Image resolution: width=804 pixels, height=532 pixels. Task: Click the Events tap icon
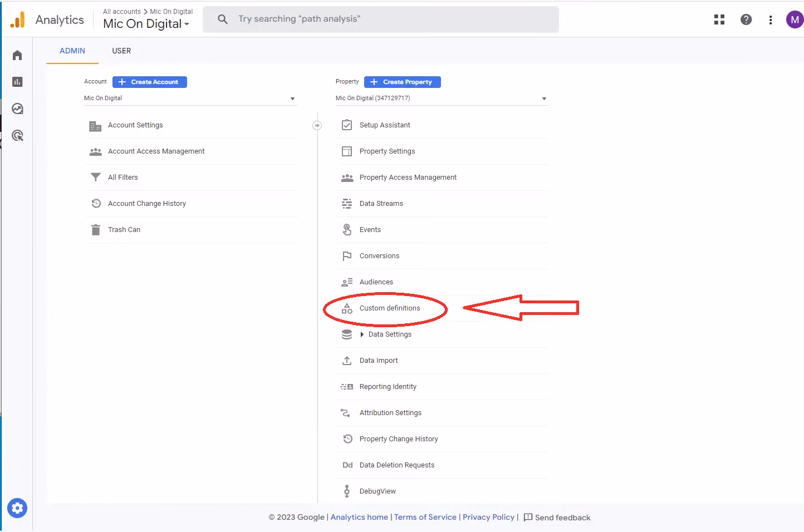coord(347,229)
